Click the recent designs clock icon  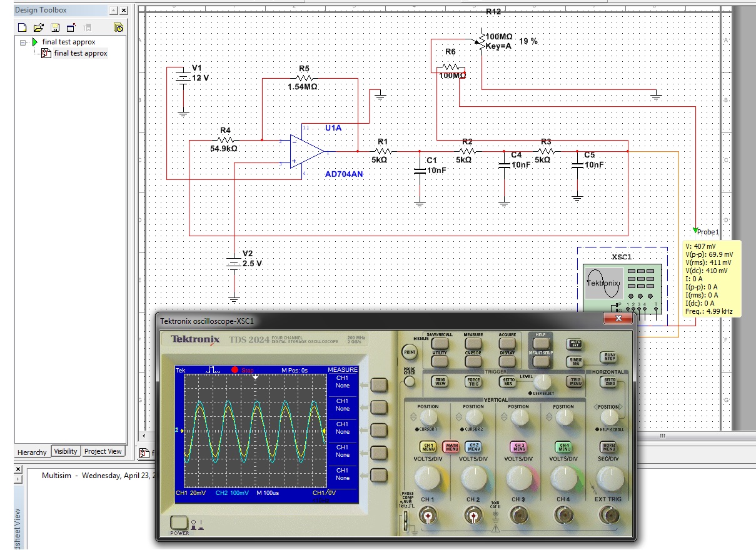point(118,27)
